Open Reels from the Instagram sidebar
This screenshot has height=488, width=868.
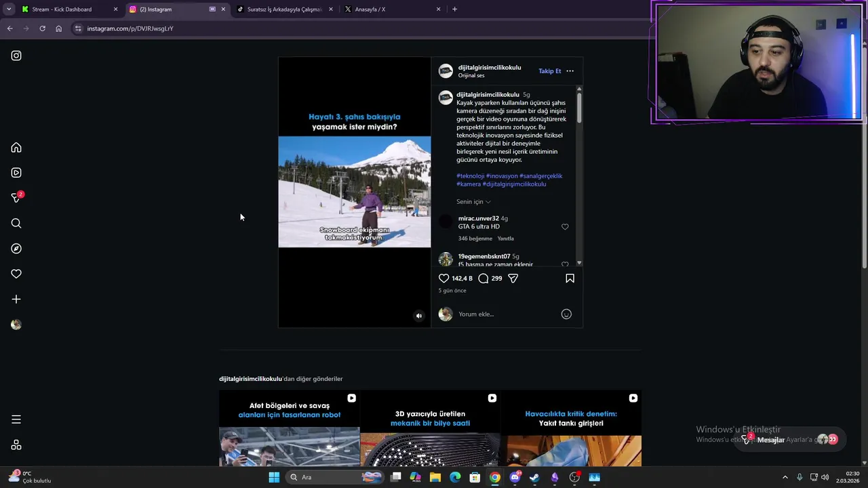tap(16, 173)
